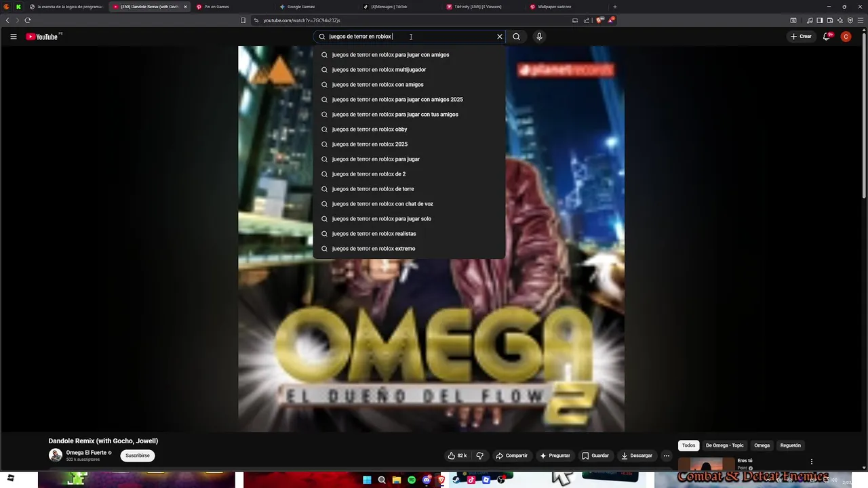Download video with Descargar button

pos(637,455)
